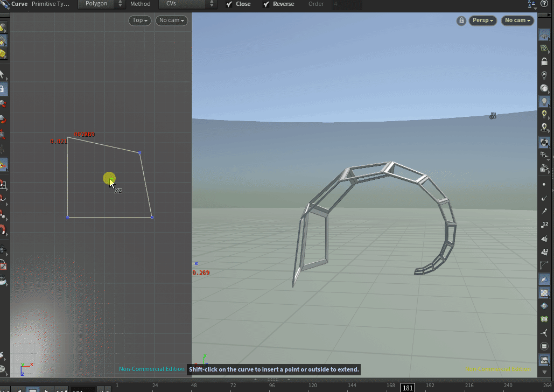Open the Persp viewport menu
This screenshot has height=392, width=554.
483,20
